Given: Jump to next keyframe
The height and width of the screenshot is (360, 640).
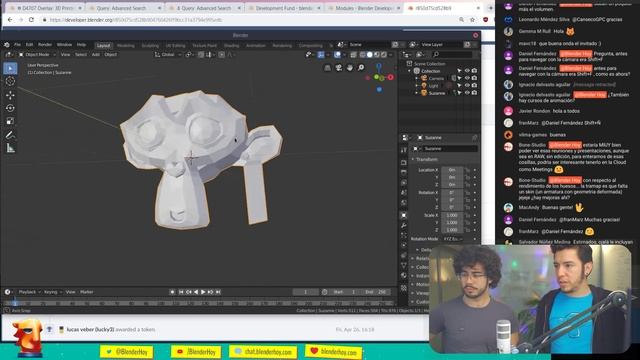Looking at the screenshot, I should pos(210,292).
